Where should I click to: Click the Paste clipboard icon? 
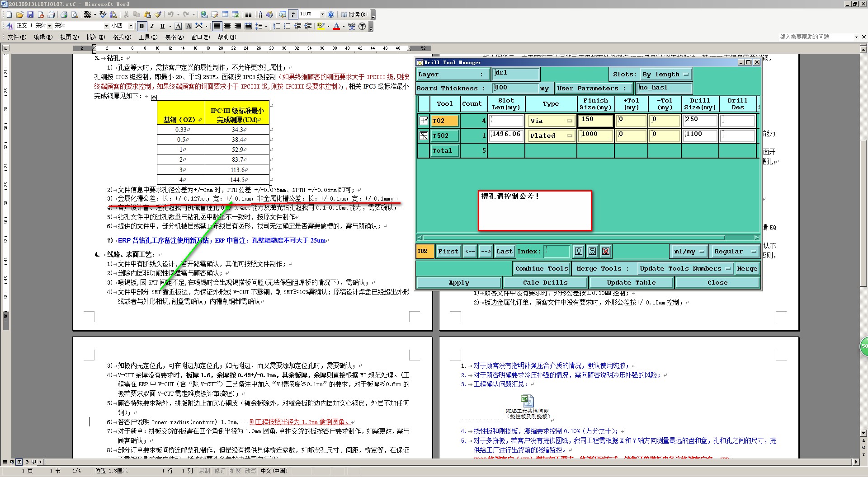pyautogui.click(x=147, y=14)
